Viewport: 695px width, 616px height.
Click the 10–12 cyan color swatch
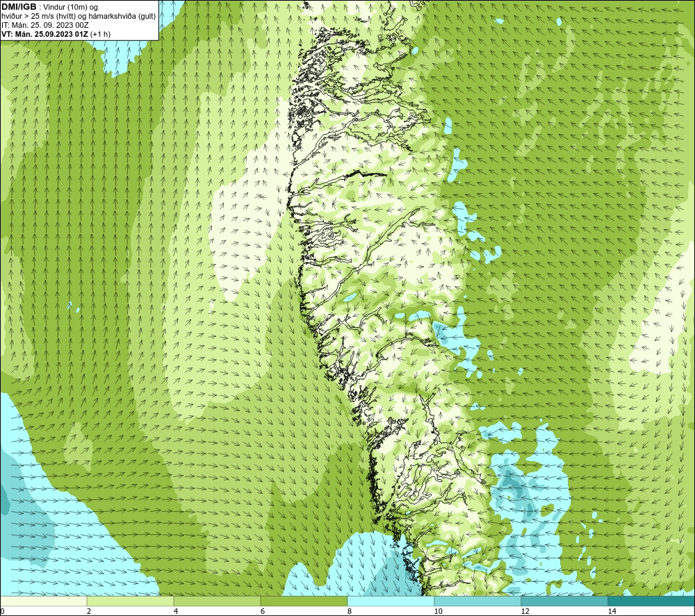(x=478, y=601)
